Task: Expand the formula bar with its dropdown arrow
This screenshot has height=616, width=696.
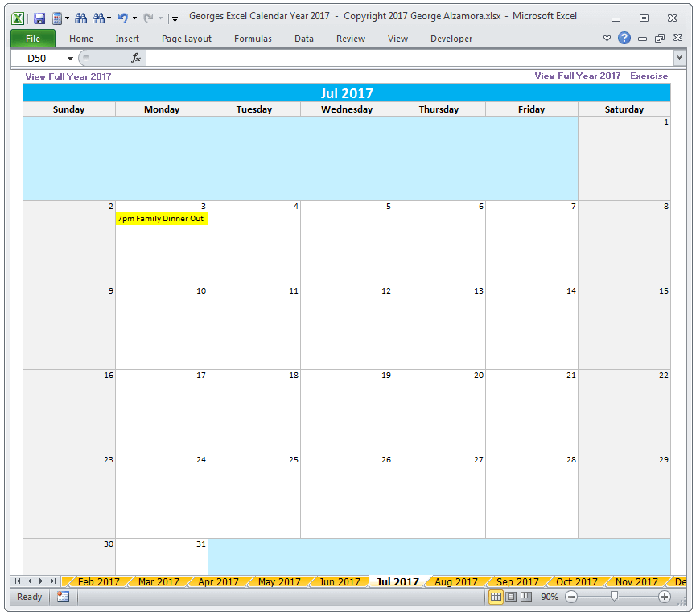Action: coord(680,57)
